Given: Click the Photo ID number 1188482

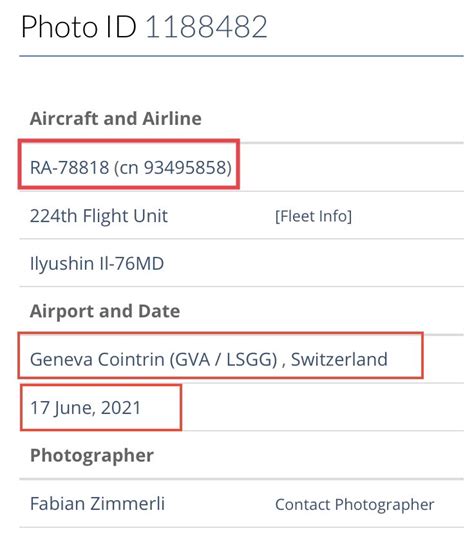Looking at the screenshot, I should tap(206, 27).
